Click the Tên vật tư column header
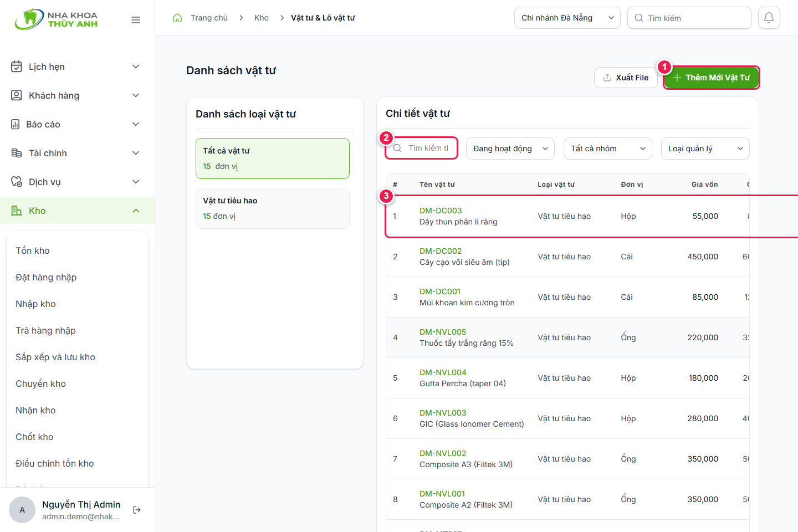Image resolution: width=798 pixels, height=532 pixels. point(437,185)
